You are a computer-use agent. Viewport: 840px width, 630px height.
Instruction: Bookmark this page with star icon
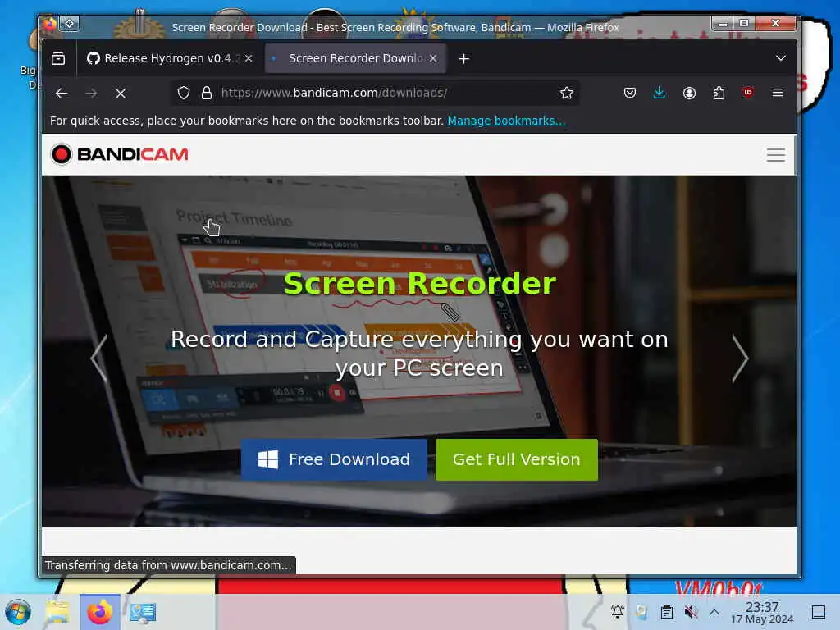pyautogui.click(x=566, y=93)
